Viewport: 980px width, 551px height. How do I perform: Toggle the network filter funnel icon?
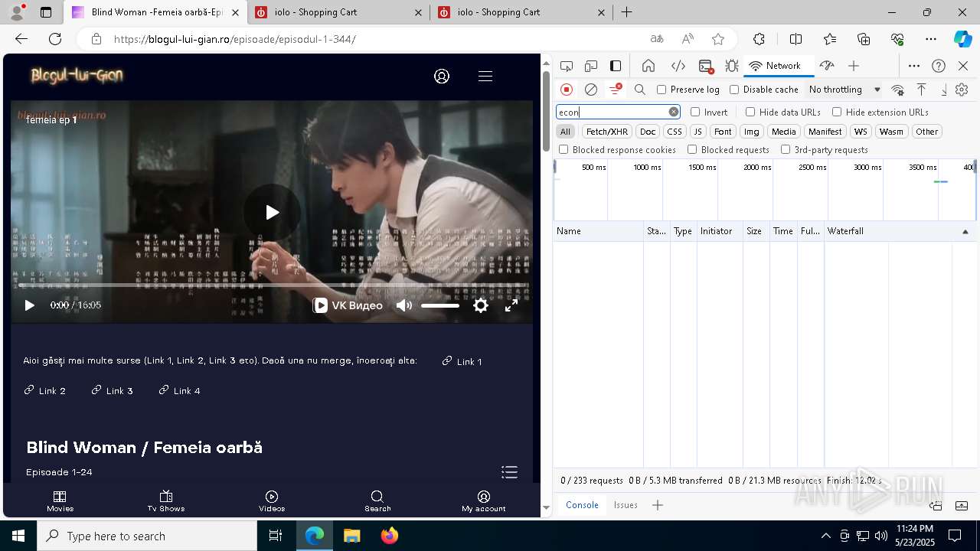pos(615,90)
